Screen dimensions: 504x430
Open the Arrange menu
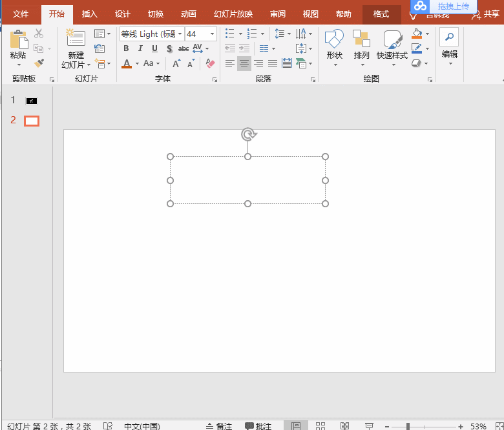coord(361,47)
